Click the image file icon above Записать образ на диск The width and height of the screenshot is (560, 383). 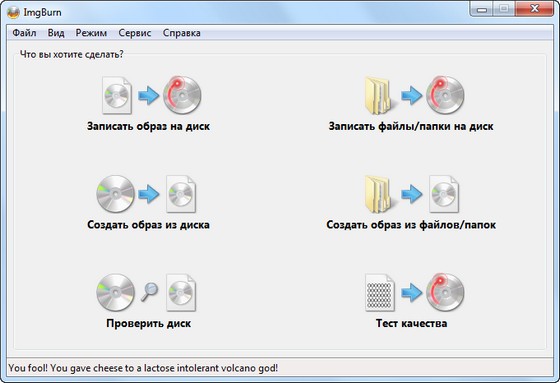[x=117, y=95]
